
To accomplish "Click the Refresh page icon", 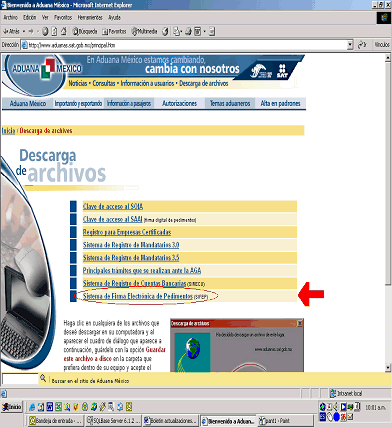I will 54,31.
